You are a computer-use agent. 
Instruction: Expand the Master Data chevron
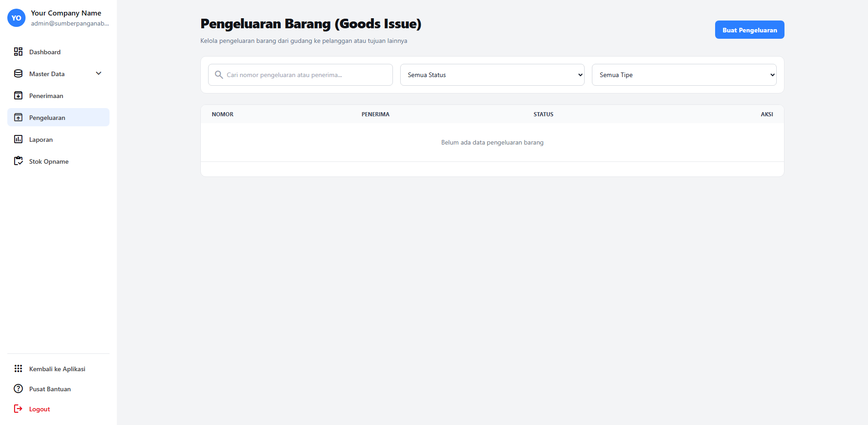click(99, 73)
